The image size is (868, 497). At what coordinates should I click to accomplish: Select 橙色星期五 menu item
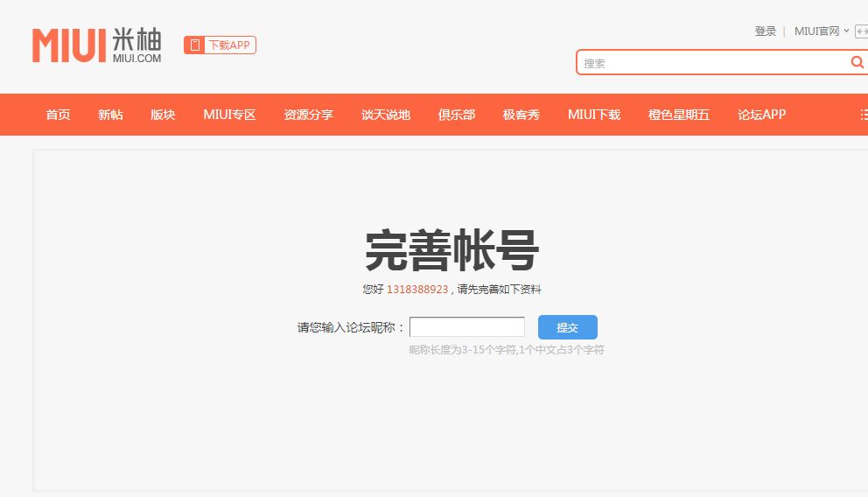click(678, 115)
